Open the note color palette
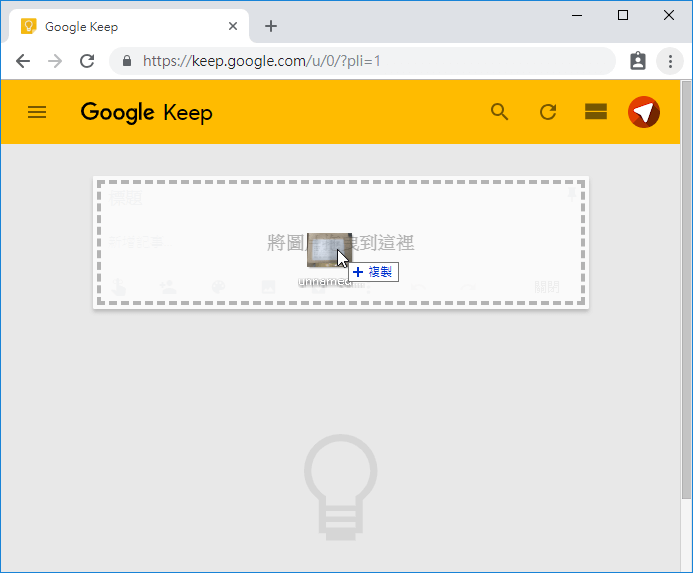 (218, 287)
